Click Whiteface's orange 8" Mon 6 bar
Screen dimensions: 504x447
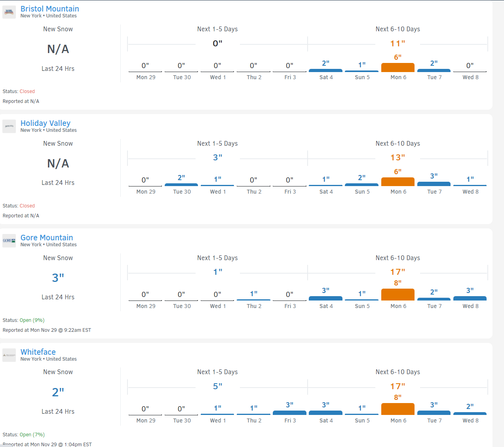[x=397, y=409]
